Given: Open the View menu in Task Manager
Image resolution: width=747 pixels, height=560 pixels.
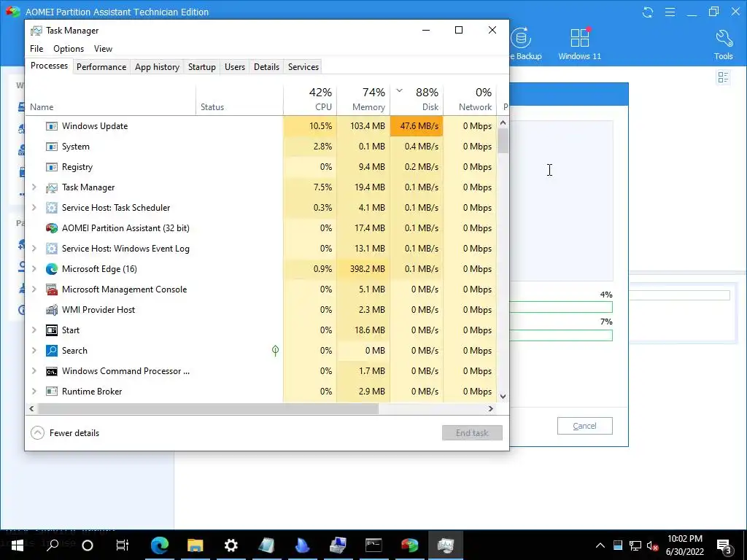Looking at the screenshot, I should pyautogui.click(x=103, y=49).
